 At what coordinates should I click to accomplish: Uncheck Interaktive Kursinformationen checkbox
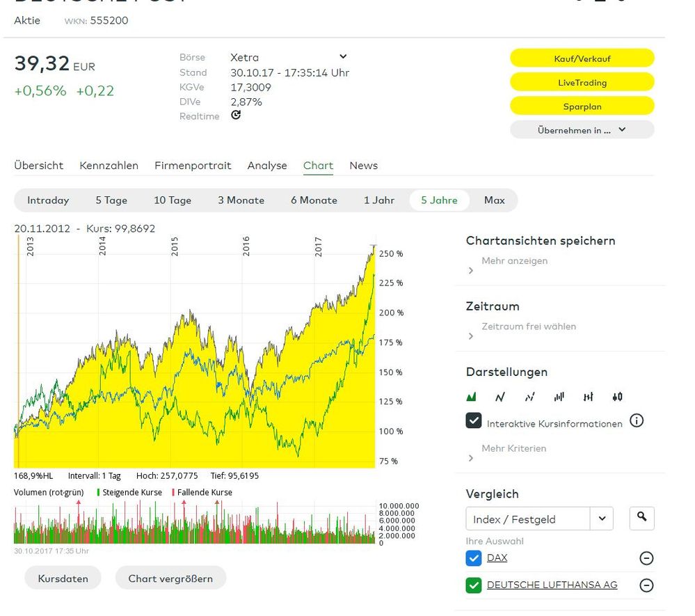(x=474, y=421)
